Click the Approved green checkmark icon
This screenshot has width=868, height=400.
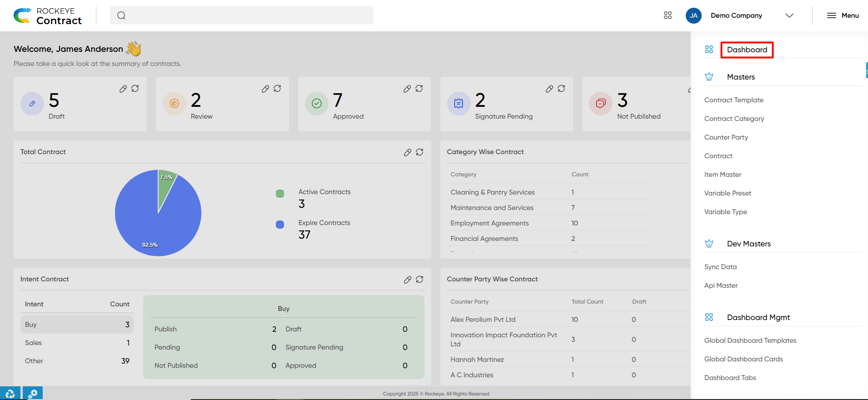pyautogui.click(x=317, y=104)
